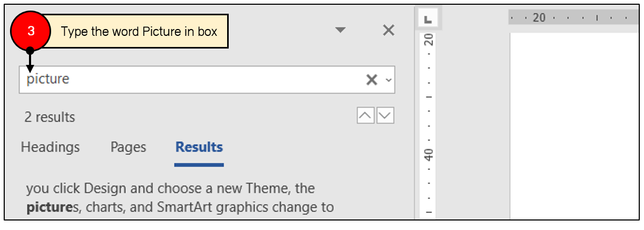Jump to the previous search result
This screenshot has width=644, height=230.
click(x=366, y=116)
